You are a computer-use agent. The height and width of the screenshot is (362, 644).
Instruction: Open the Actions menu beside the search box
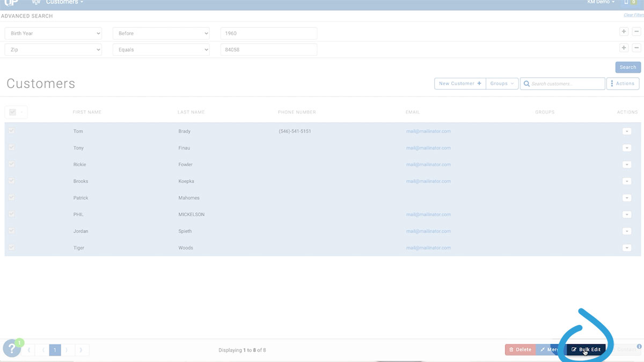[623, 84]
